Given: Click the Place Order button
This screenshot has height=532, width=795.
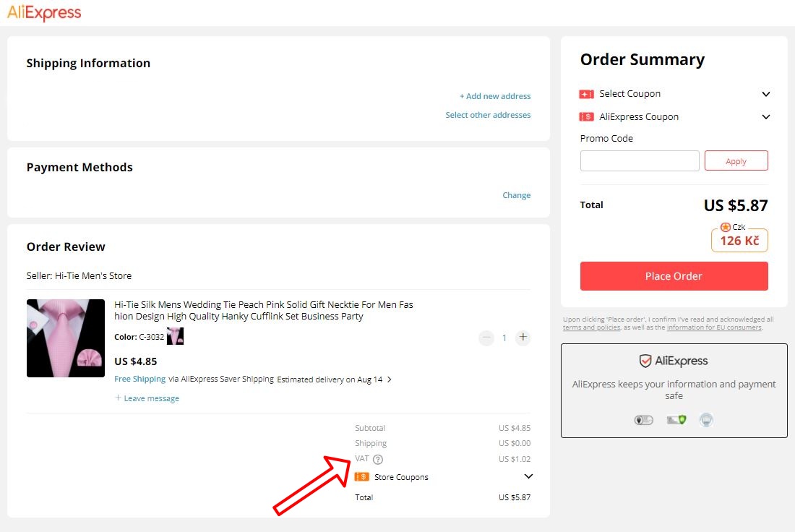Looking at the screenshot, I should tap(674, 276).
